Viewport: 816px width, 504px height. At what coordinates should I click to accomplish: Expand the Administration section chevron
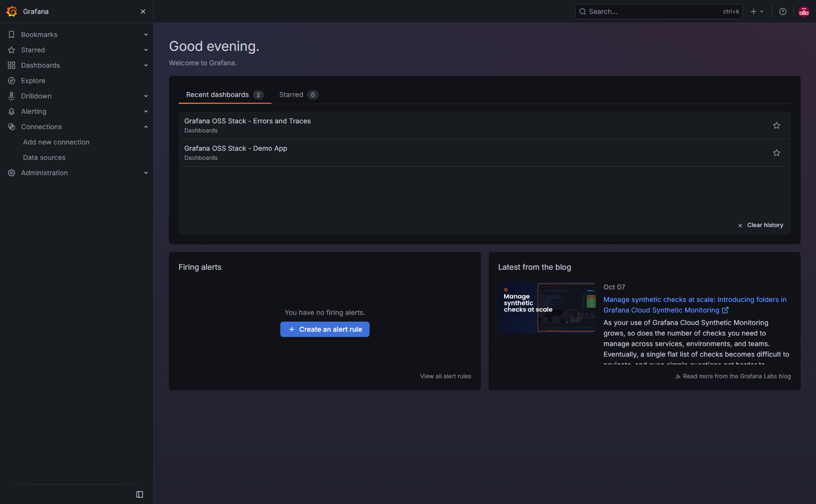click(146, 173)
